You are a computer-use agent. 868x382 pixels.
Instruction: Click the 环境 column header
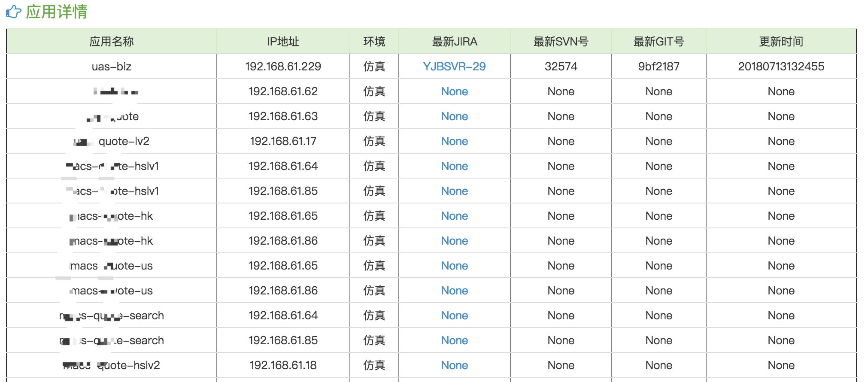(374, 42)
